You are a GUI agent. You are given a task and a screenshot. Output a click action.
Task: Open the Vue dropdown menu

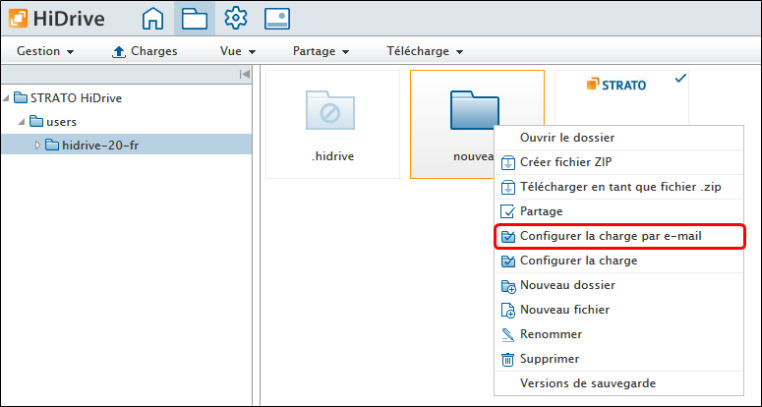(238, 51)
